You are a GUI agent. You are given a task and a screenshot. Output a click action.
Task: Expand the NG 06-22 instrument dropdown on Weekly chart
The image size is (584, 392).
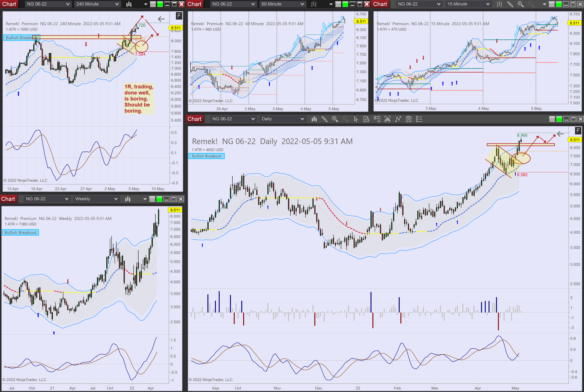pyautogui.click(x=47, y=199)
